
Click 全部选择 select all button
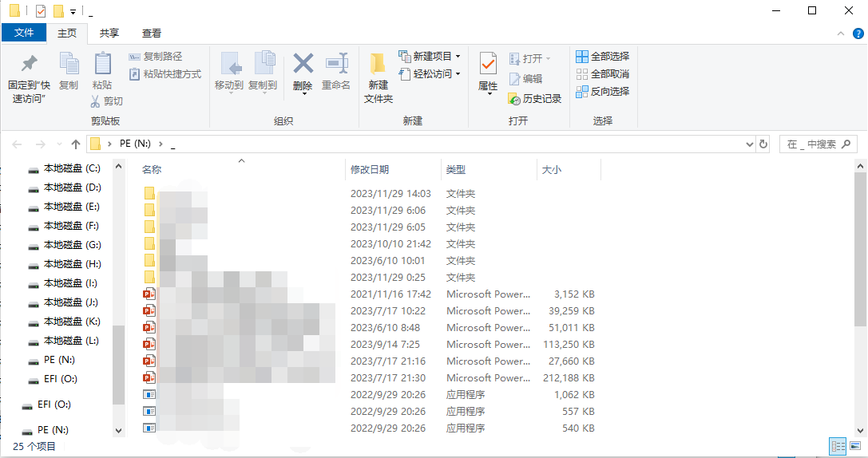pyautogui.click(x=603, y=57)
